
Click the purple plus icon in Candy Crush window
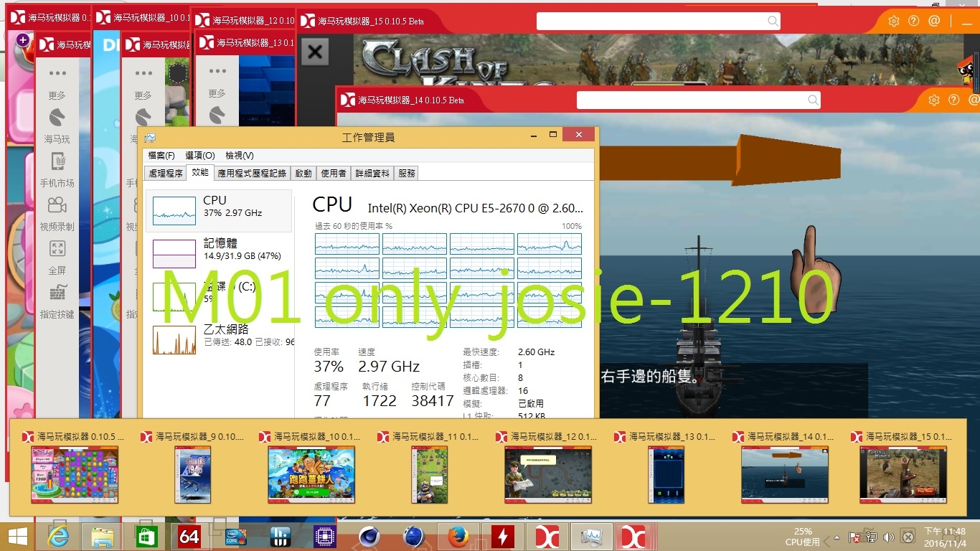23,40
